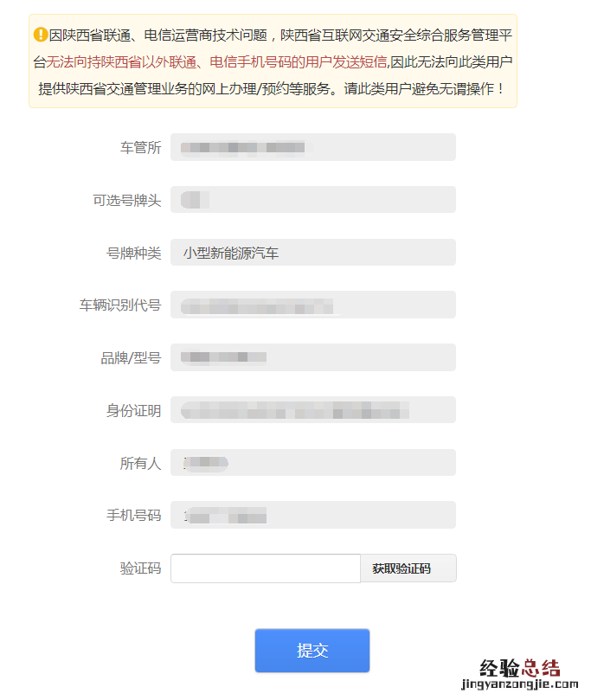Click the 经验总结 watermark logo
Image resolution: width=591 pixels, height=700 pixels.
(519, 668)
